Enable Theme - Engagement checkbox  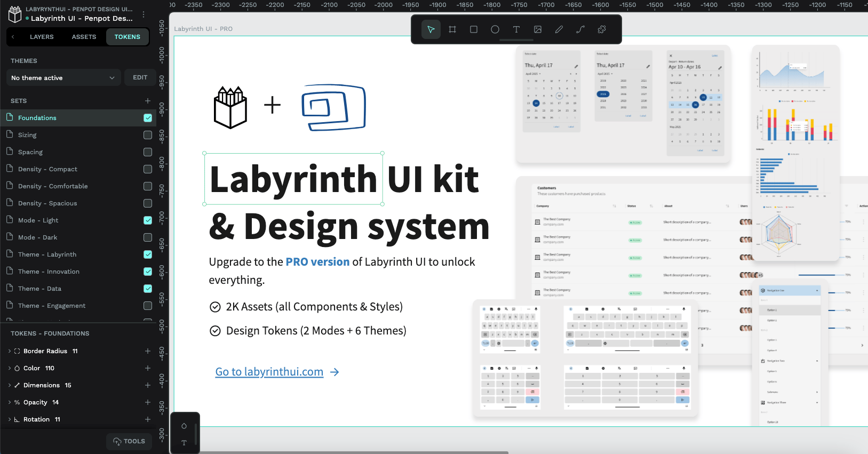click(148, 306)
